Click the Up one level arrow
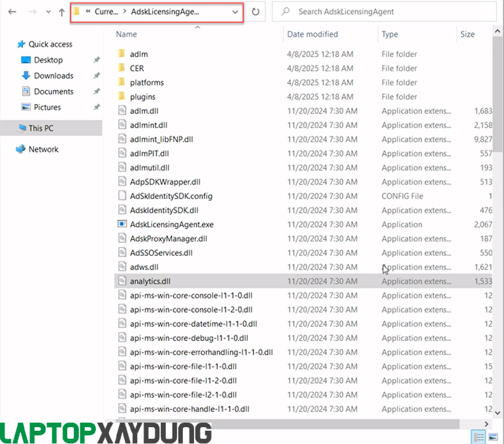The width and height of the screenshot is (504, 444). [x=62, y=12]
